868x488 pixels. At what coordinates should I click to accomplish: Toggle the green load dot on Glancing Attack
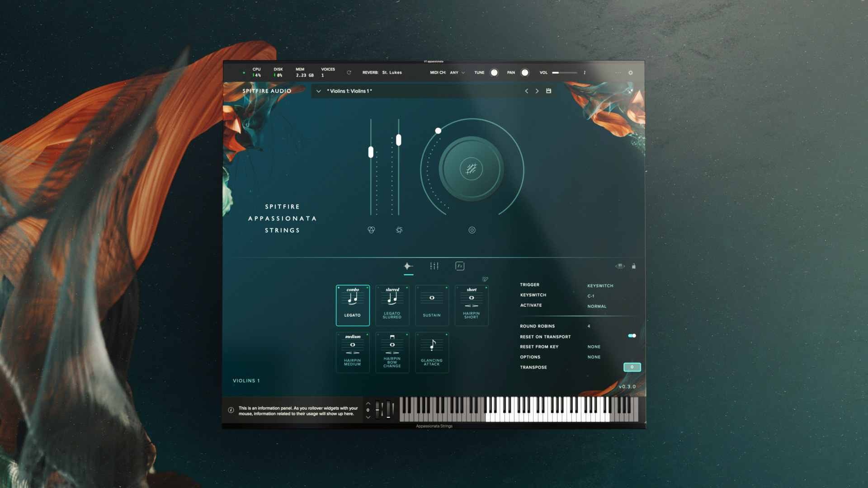click(x=447, y=335)
